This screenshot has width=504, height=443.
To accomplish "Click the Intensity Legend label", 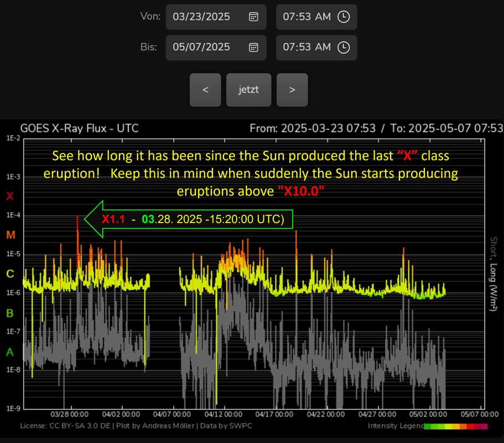I will coord(396,426).
